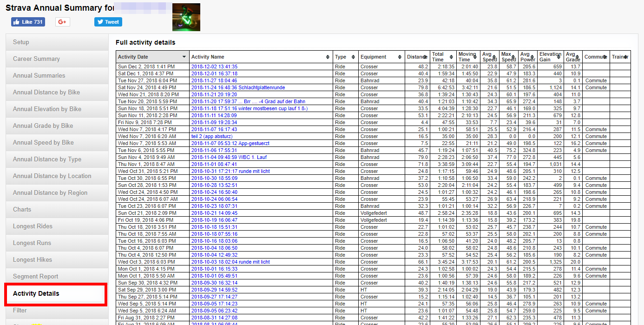Open Annual Distance by Location tab
This screenshot has width=644, height=325.
point(57,176)
